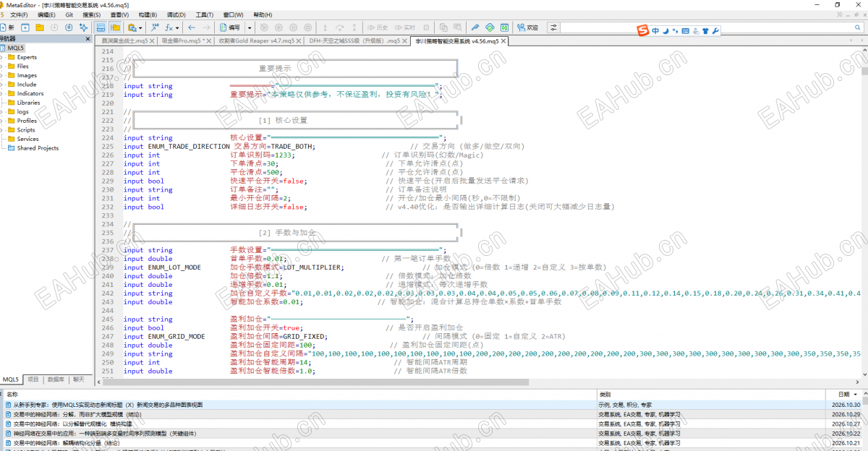Image resolution: width=868 pixels, height=451 pixels.
Task: Open Sogou skin shirt icon
Action: [705, 31]
